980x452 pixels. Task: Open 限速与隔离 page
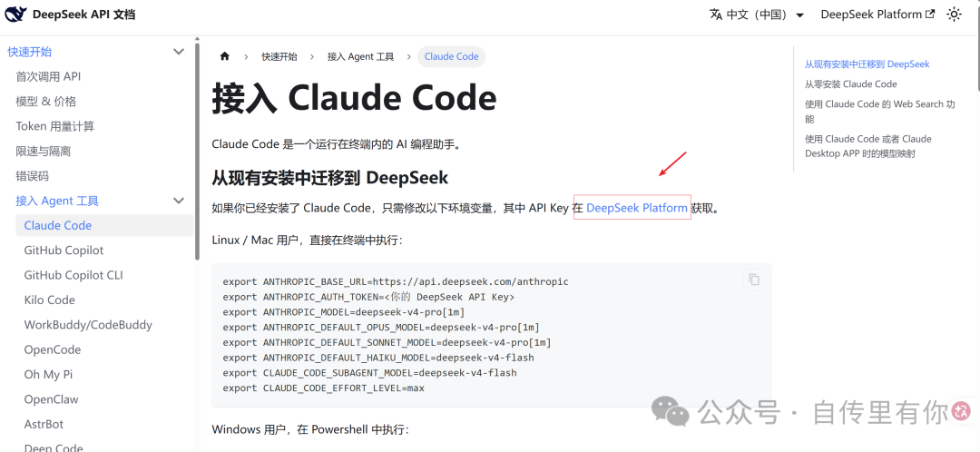pyautogui.click(x=44, y=152)
